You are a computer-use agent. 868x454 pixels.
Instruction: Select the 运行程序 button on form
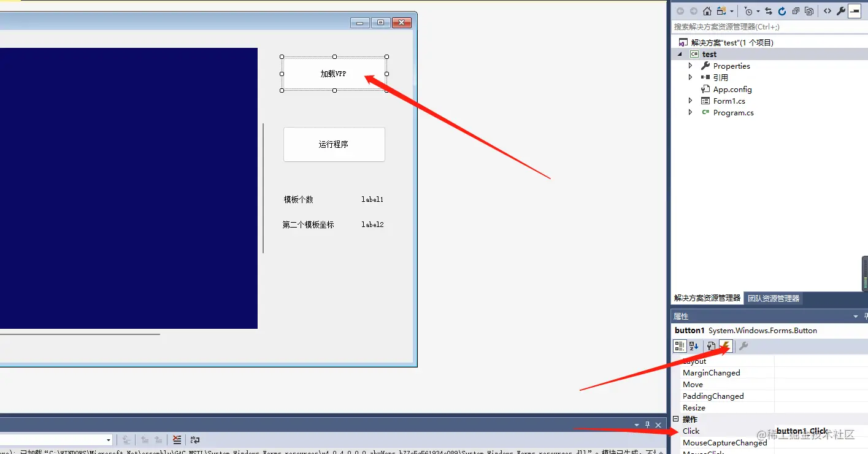[334, 145]
